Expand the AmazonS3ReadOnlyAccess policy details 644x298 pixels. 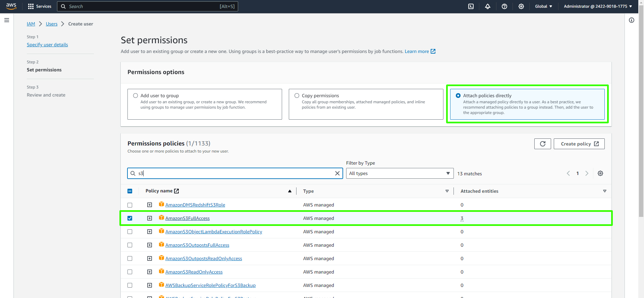pyautogui.click(x=150, y=272)
